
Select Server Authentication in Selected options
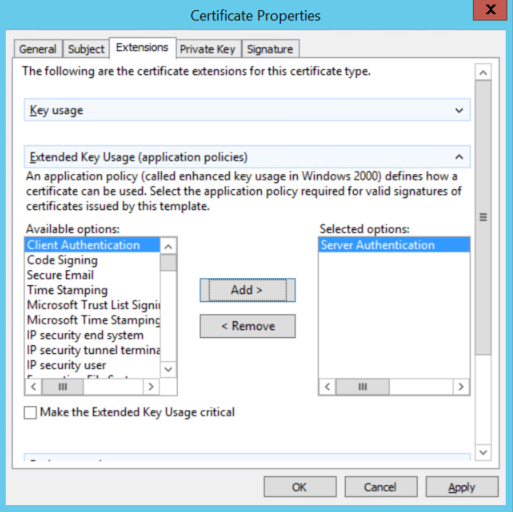click(x=394, y=245)
